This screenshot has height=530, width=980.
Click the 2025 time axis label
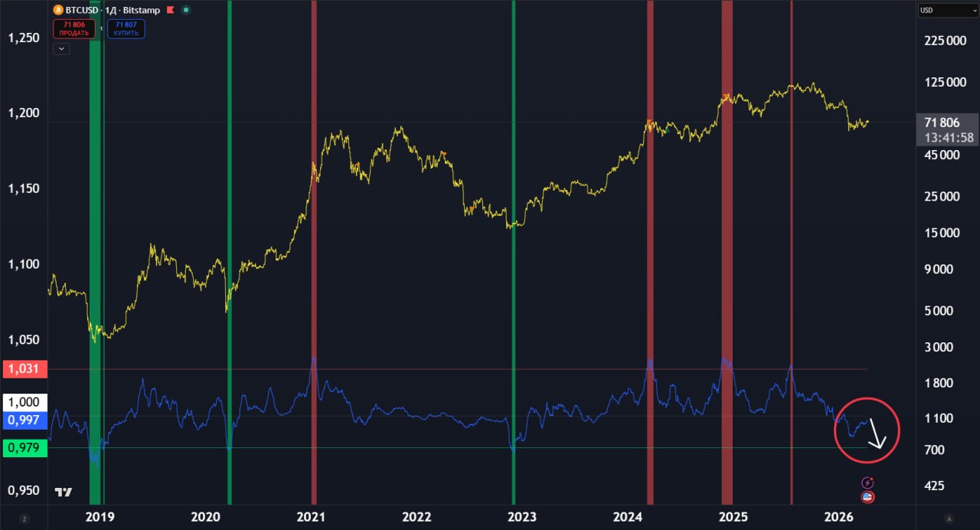click(733, 517)
